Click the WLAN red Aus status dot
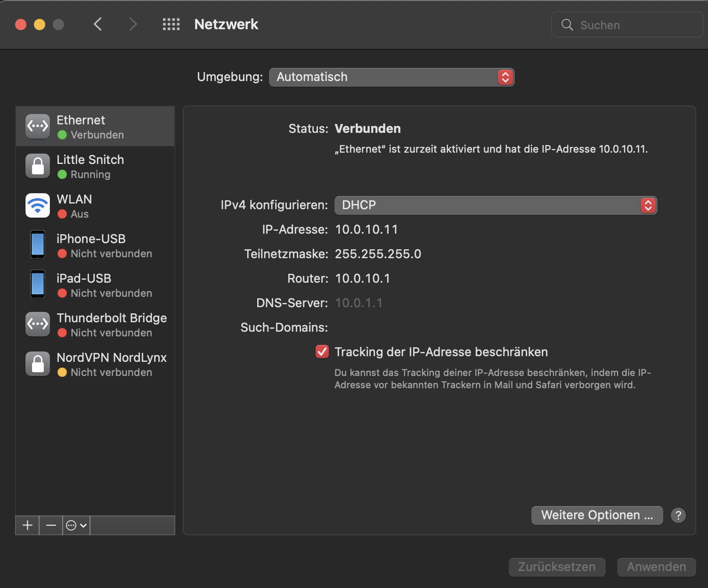Image resolution: width=708 pixels, height=588 pixels. coord(62,214)
